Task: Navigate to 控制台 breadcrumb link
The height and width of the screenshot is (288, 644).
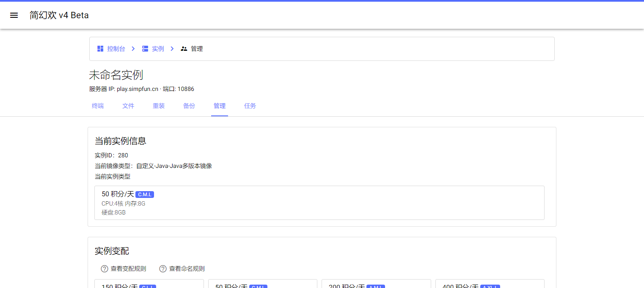Action: (x=116, y=49)
